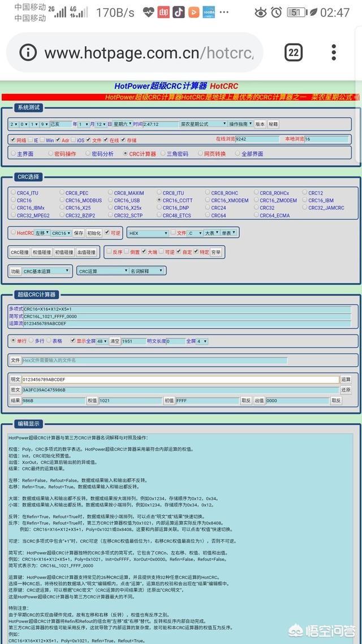Click the 穷举 button
Screen dimensions: 362x644
(x=216, y=252)
